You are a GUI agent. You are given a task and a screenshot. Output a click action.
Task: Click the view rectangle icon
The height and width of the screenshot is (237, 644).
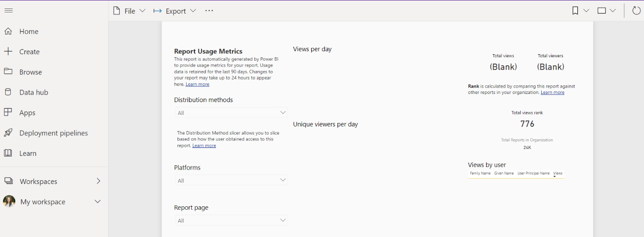coord(602,11)
